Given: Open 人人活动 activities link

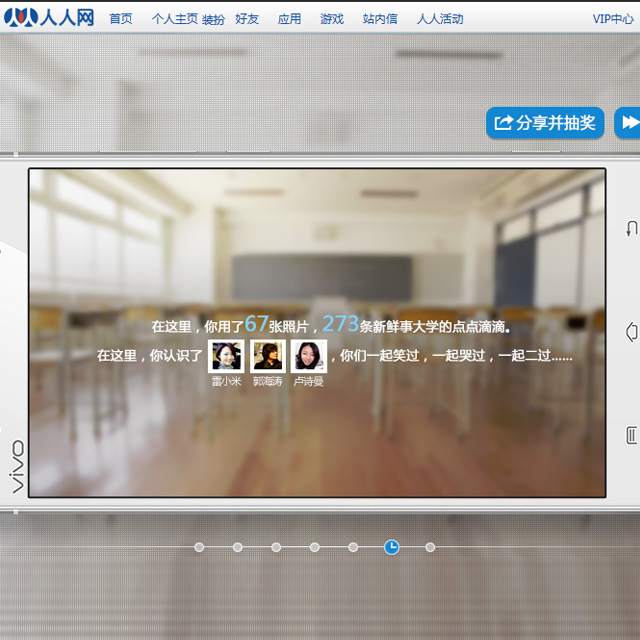Looking at the screenshot, I should point(440,19).
